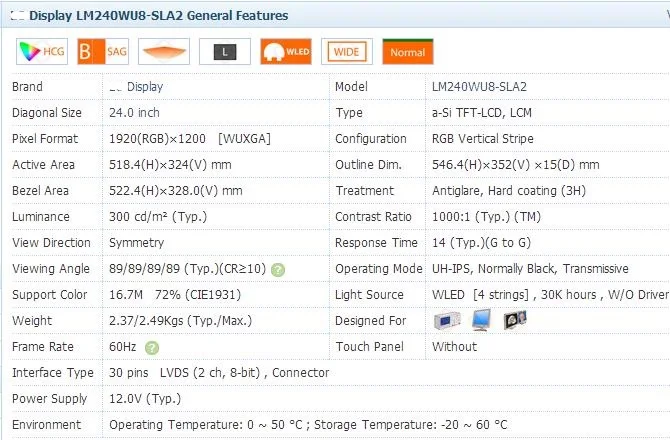Click the Display LM240WU8-SLA2 General Features heading

(159, 15)
